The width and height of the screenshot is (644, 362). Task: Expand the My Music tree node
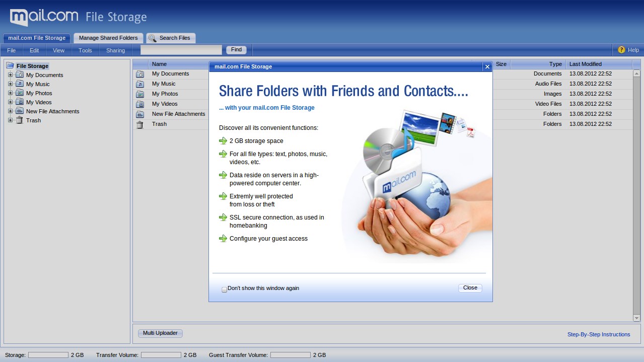[10, 84]
